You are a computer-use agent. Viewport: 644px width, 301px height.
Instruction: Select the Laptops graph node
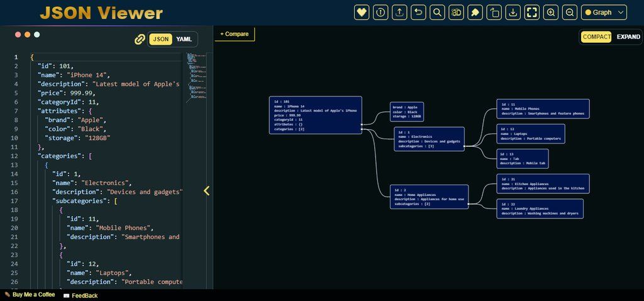(x=531, y=134)
